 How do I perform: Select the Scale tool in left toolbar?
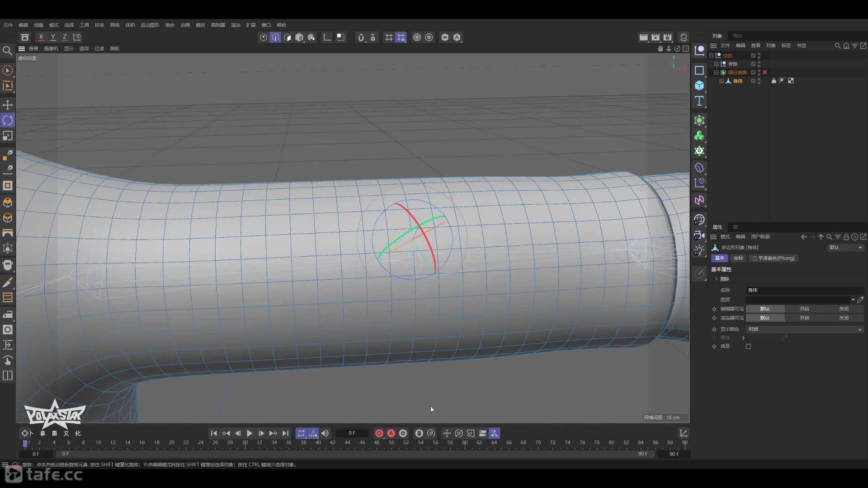point(8,136)
